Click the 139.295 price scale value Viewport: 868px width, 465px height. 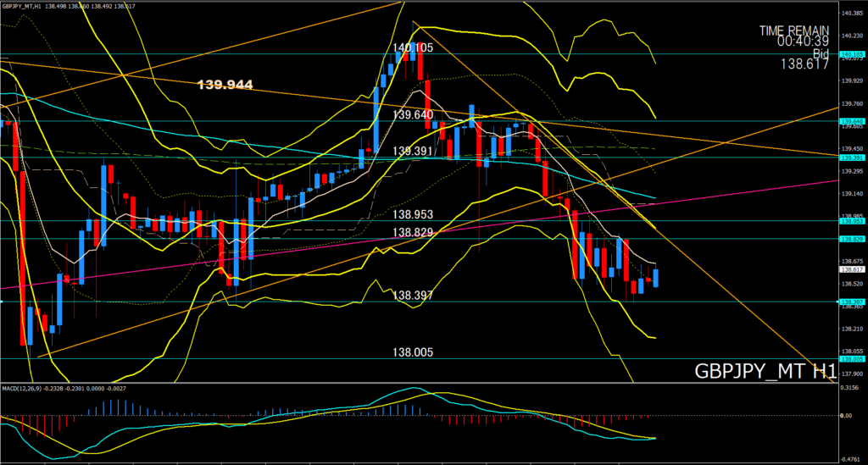click(852, 171)
